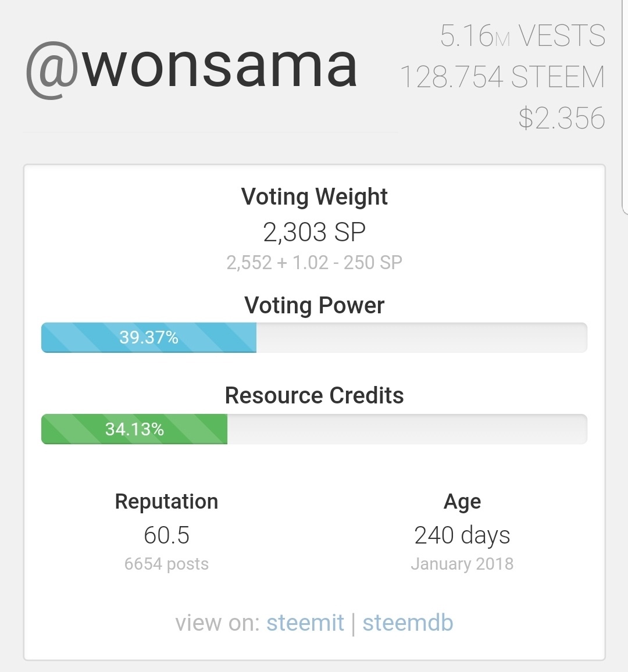Click the Voting Weight heading
Viewport: 628px width, 672px height.
point(314,196)
